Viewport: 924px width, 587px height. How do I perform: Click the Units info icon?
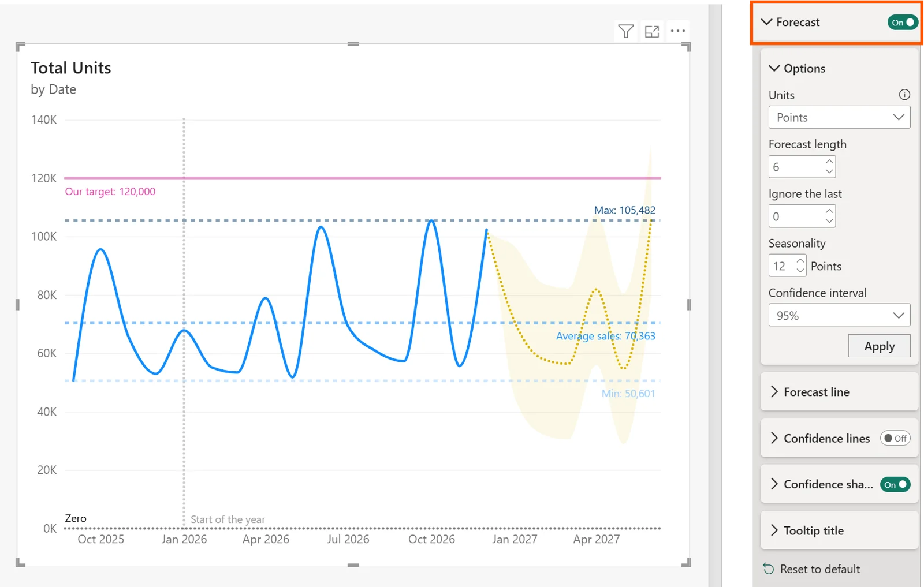coord(904,95)
